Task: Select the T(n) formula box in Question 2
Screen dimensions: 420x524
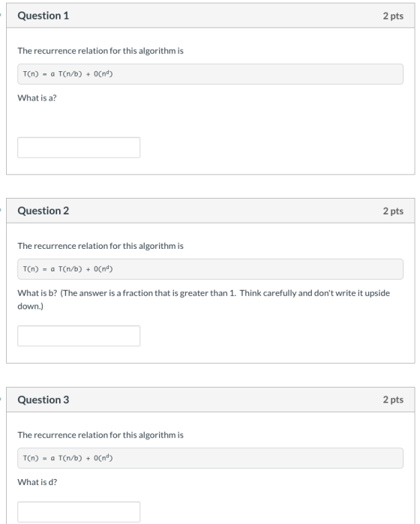Action: (210, 269)
